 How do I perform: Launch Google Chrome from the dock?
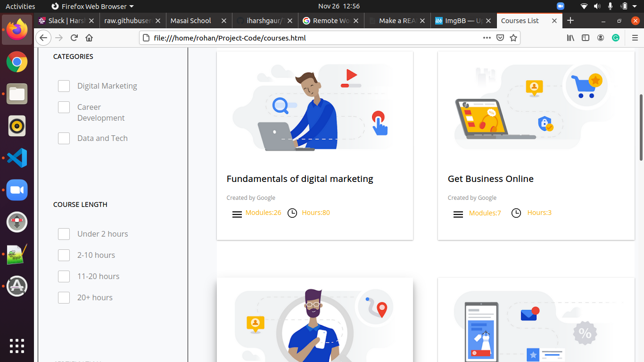click(17, 62)
